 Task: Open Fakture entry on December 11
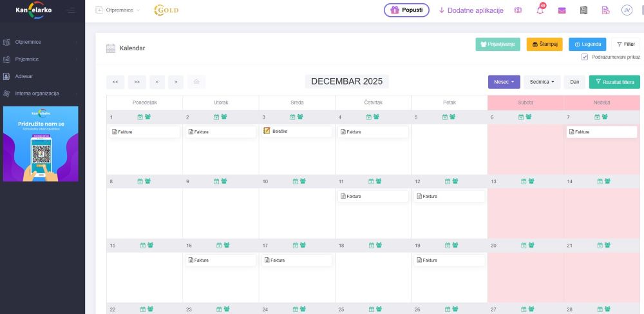(374, 197)
